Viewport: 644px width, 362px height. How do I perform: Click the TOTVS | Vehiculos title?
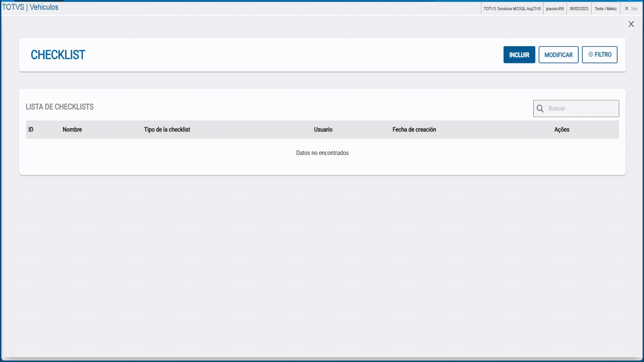[x=30, y=7]
